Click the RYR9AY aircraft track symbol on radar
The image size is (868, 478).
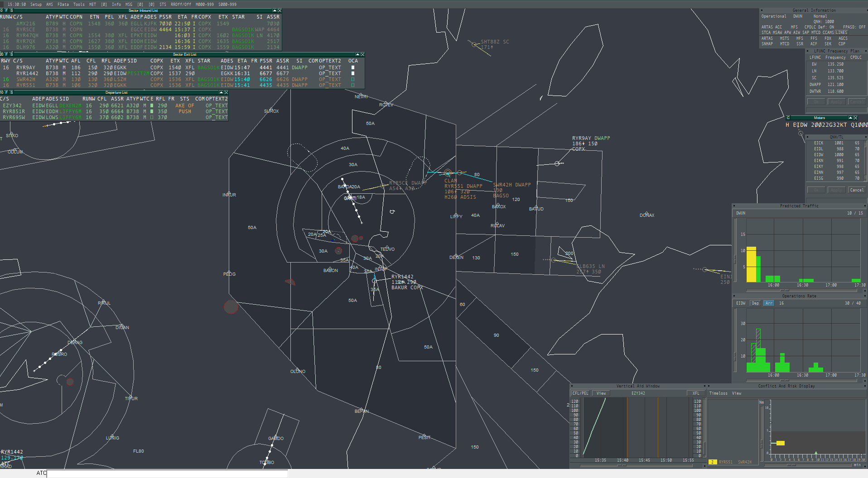[x=557, y=163]
